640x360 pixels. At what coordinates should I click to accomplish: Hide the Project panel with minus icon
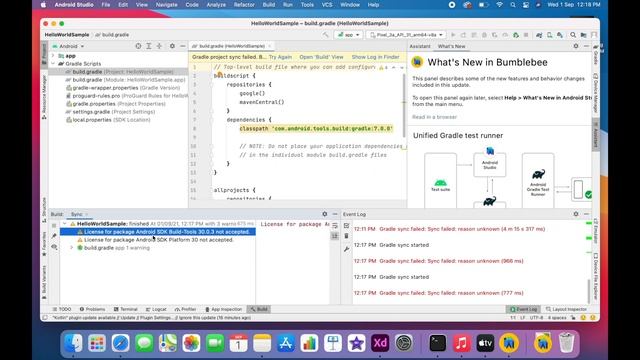point(183,46)
